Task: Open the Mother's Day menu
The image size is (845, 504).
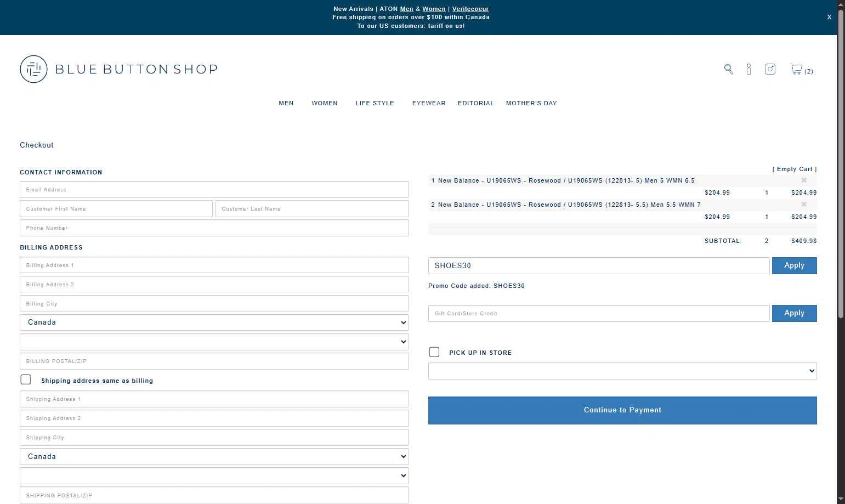Action: 531,103
